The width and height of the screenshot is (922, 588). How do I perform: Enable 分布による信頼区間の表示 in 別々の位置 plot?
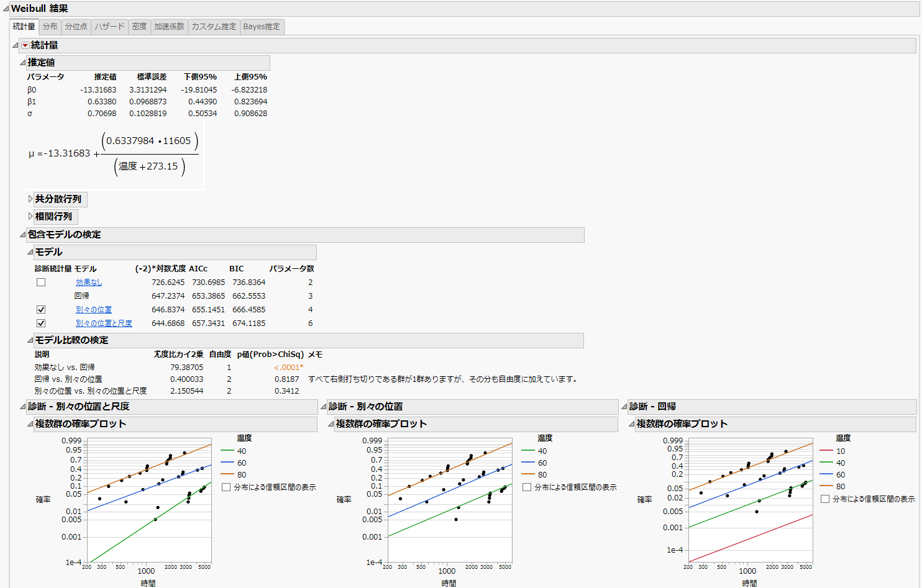pyautogui.click(x=527, y=487)
